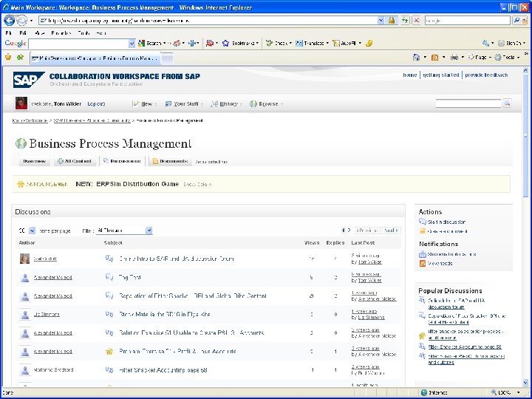Go back with the browser Back arrow

point(9,21)
